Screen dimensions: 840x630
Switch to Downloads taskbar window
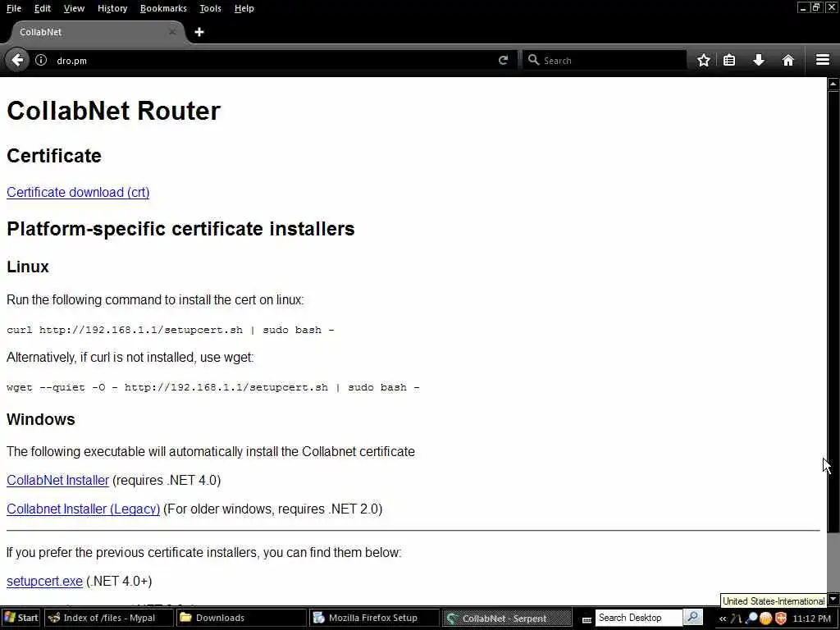pyautogui.click(x=241, y=618)
